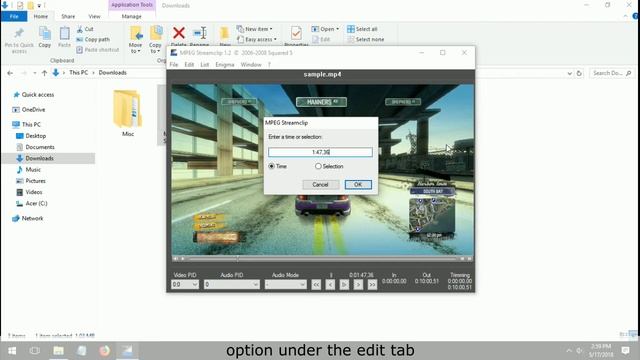This screenshot has width=640, height=360.
Task: Select Acer (C:) drive in navigation pane
Action: [x=31, y=203]
